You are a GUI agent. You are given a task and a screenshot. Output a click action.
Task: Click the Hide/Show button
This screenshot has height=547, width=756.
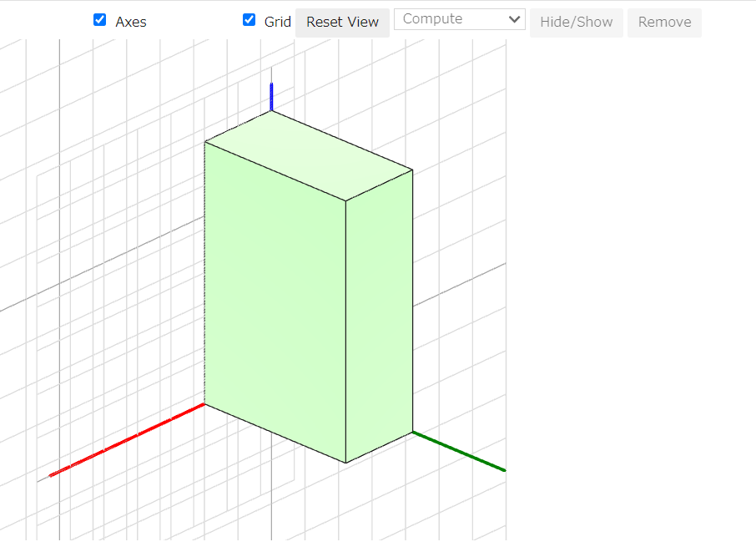(576, 23)
